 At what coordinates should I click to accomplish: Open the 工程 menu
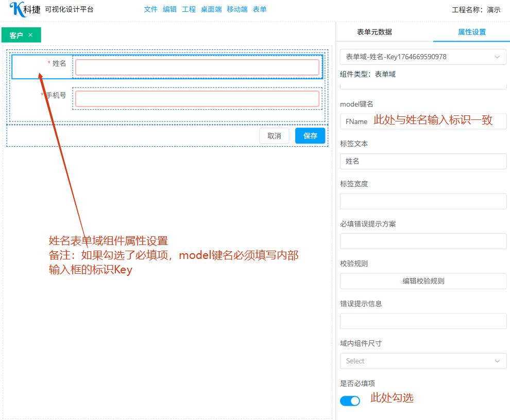[189, 9]
